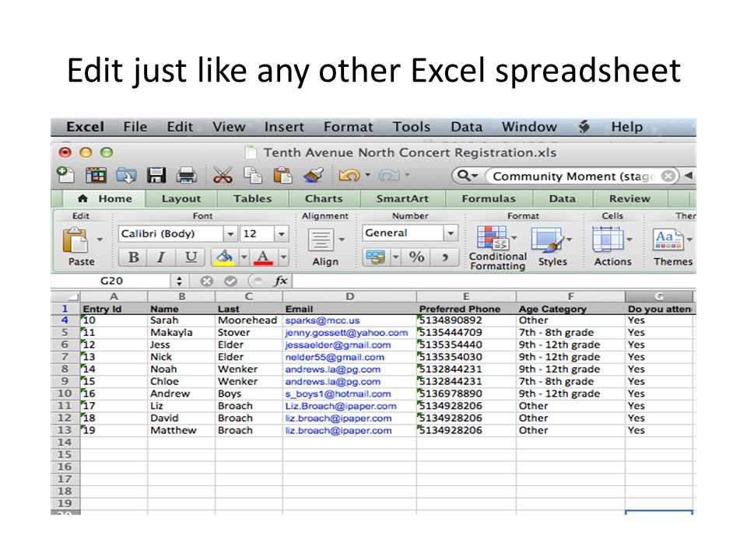Select the Format Painter brush icon
Image resolution: width=747 pixels, height=560 pixels.
(x=313, y=175)
